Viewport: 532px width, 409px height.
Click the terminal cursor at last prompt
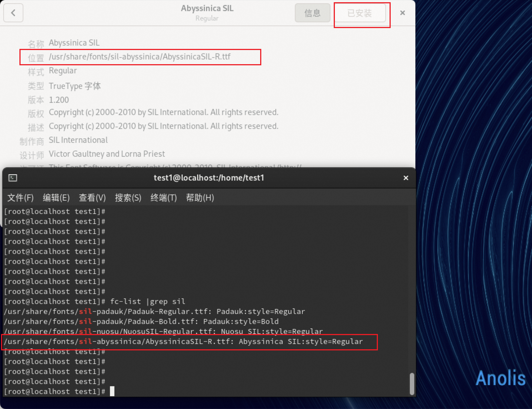pos(112,391)
